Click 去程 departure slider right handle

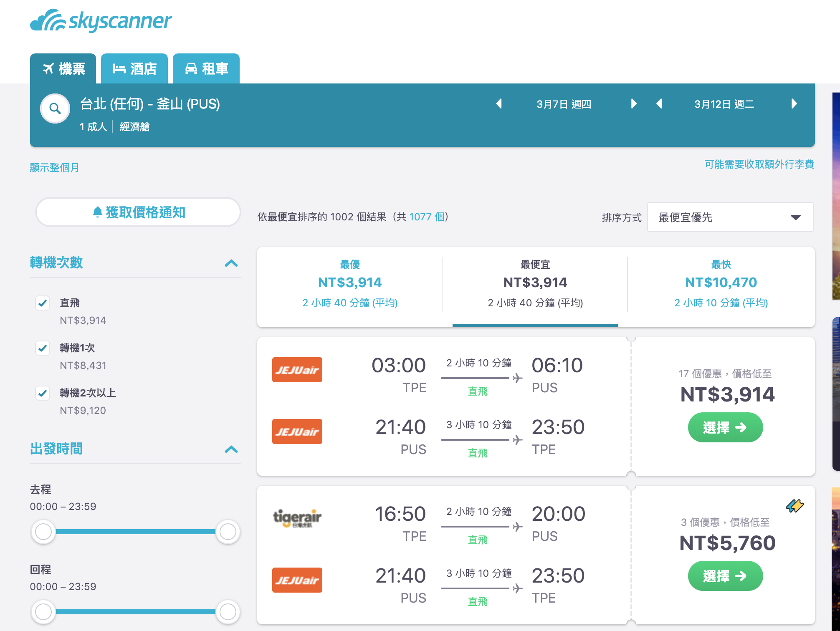[x=228, y=532]
